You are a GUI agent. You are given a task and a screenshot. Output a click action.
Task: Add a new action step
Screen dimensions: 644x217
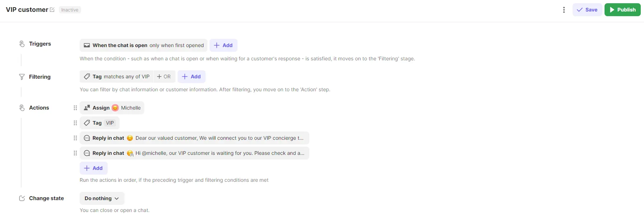93,168
